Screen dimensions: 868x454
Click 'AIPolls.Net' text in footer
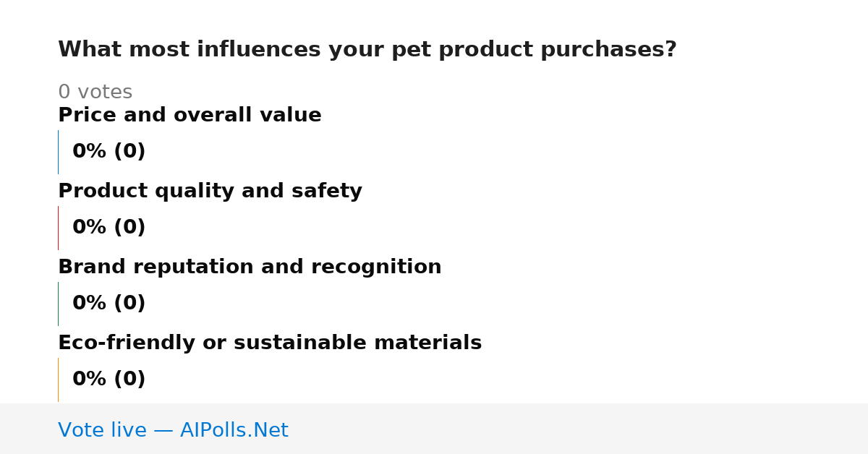pyautogui.click(x=234, y=430)
